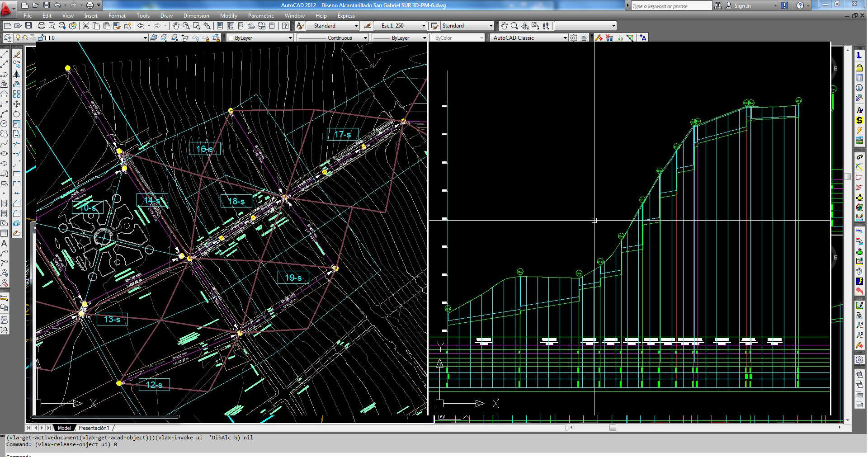Viewport: 868px width, 457px height.
Task: Toggle layer 0 on/off lightbulb
Action: (18, 38)
